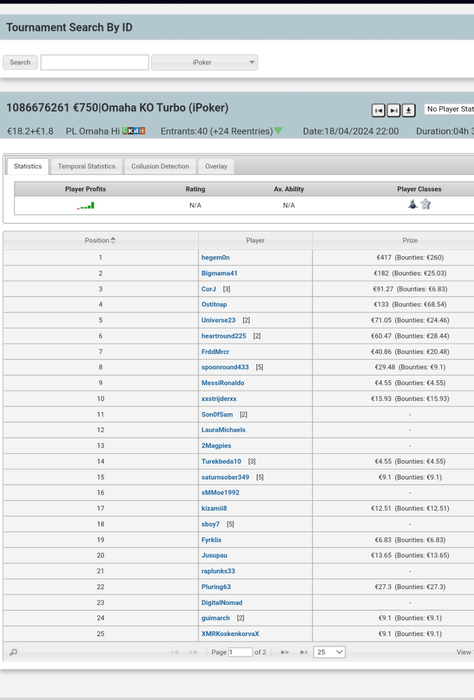The height and width of the screenshot is (700, 474).
Task: Click the magnifier search icon in table footer
Action: click(13, 652)
